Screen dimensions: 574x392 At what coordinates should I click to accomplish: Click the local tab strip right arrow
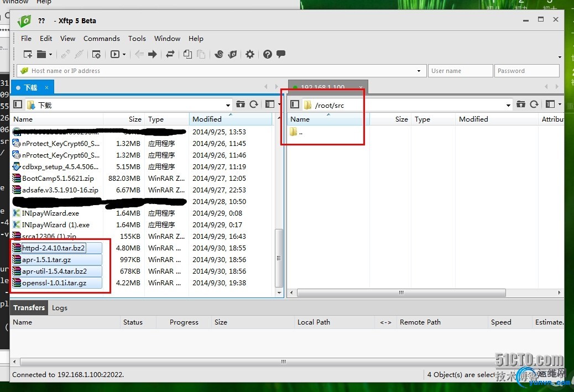coord(276,87)
